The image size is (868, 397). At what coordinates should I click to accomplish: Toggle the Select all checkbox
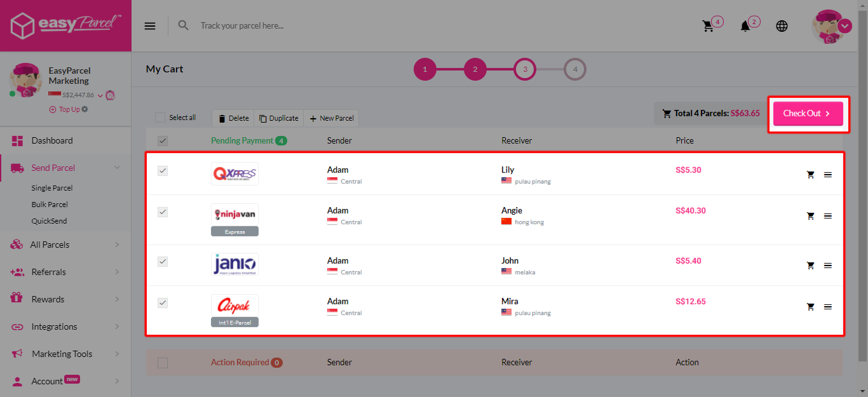pyautogui.click(x=160, y=118)
